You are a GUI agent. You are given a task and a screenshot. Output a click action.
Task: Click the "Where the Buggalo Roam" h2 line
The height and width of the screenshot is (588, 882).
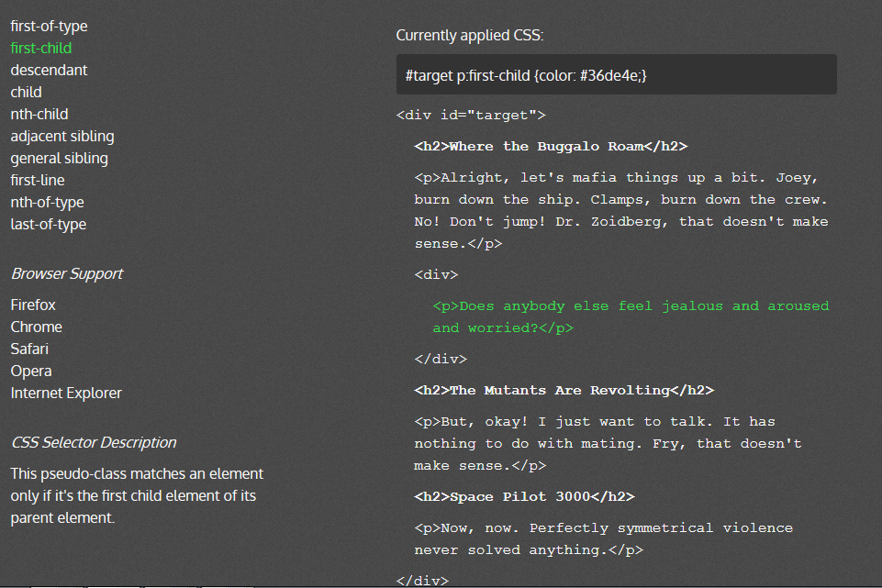(551, 147)
